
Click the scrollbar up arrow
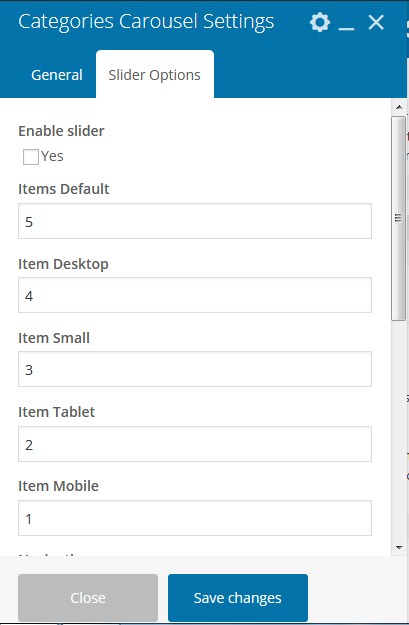tap(399, 107)
